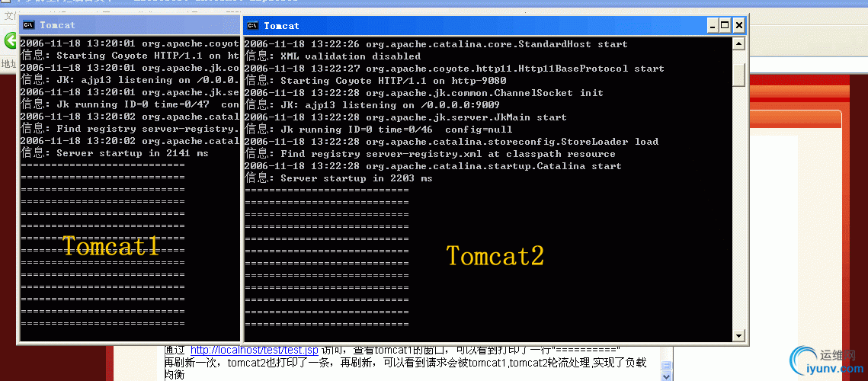868x381 pixels.
Task: Select the line ending 'StandardHost start'
Action: (436, 43)
